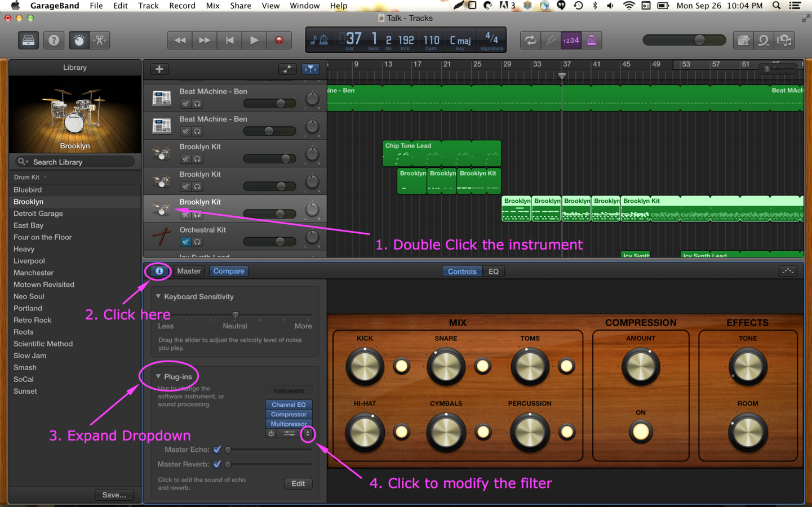Toggle the KICK mix on/off light
Image resolution: width=812 pixels, height=507 pixels.
point(401,366)
